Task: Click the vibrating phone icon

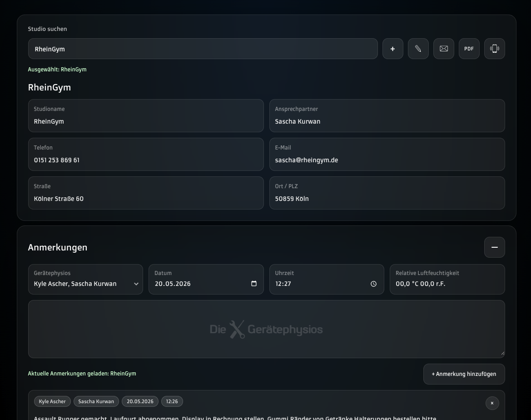Action: [494, 49]
